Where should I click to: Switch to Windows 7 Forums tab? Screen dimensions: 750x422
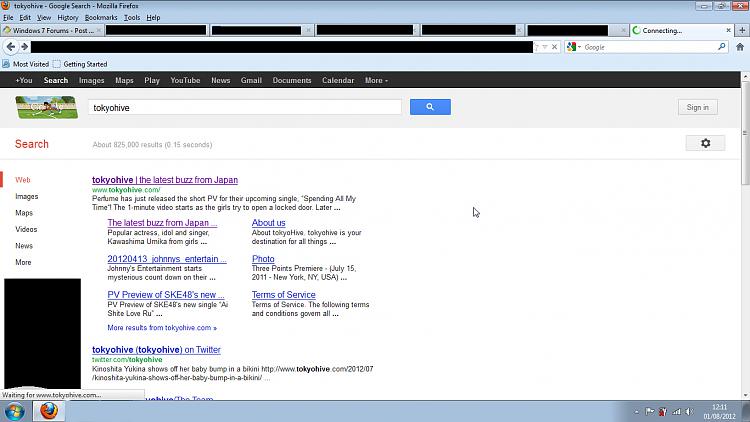52,30
